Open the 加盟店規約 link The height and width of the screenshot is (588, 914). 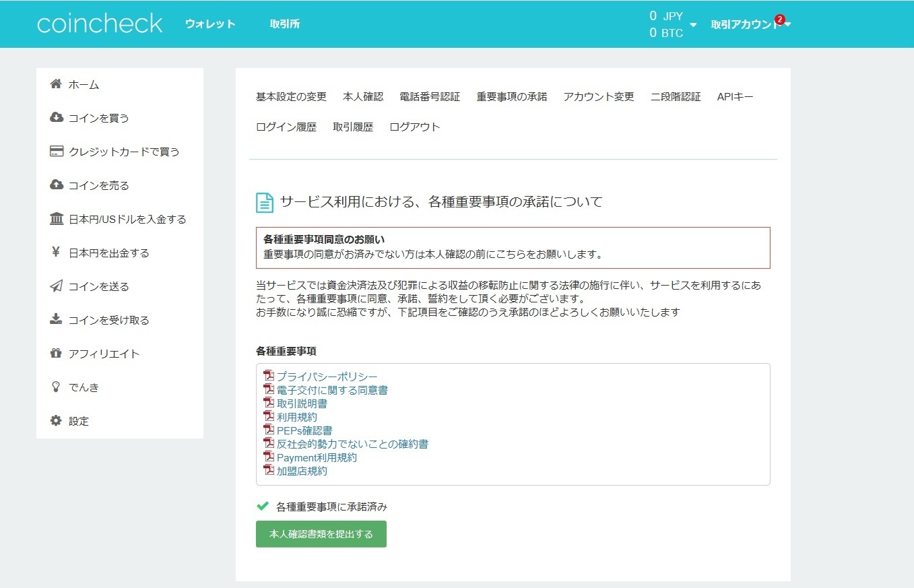(x=302, y=471)
